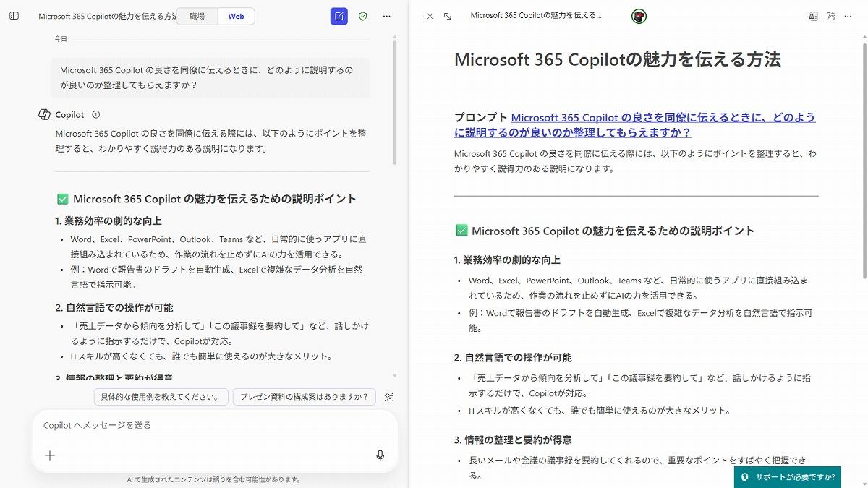Screen dimensions: 868x488
Task: Close the document page panel
Action: (x=430, y=16)
